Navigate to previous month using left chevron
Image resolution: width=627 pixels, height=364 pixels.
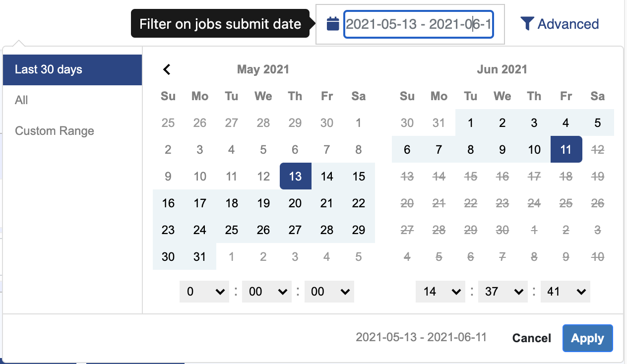[167, 69]
